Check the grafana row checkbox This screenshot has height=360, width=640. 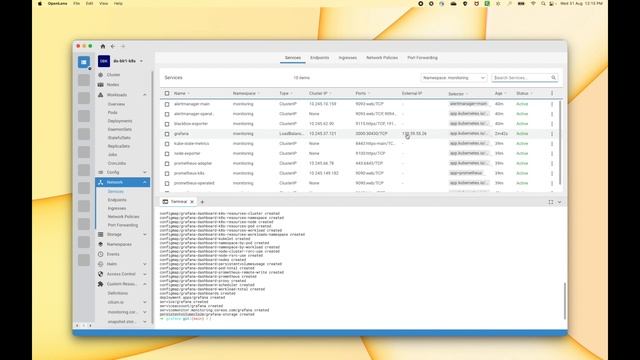point(167,134)
